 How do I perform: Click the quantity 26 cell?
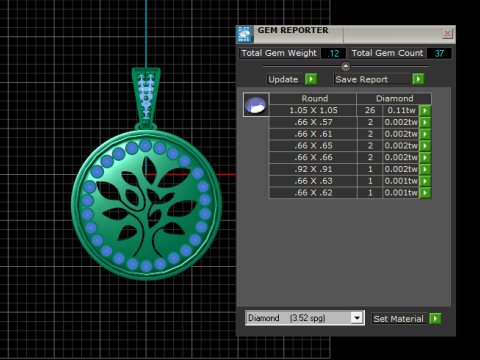[x=370, y=110]
